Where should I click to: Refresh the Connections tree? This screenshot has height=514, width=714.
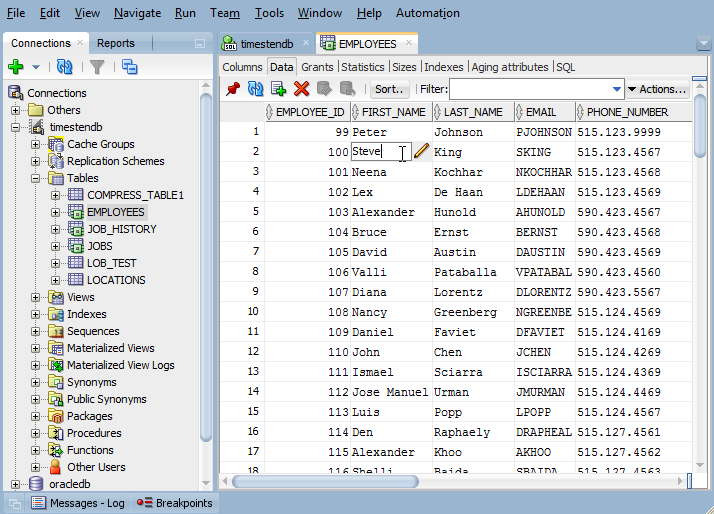pyautogui.click(x=64, y=67)
